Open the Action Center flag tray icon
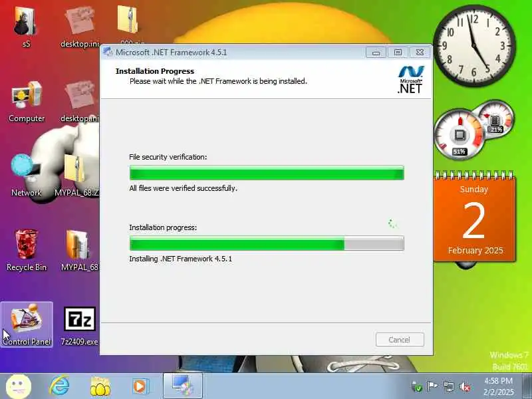Screen dimensions: 532x399 coord(432,386)
